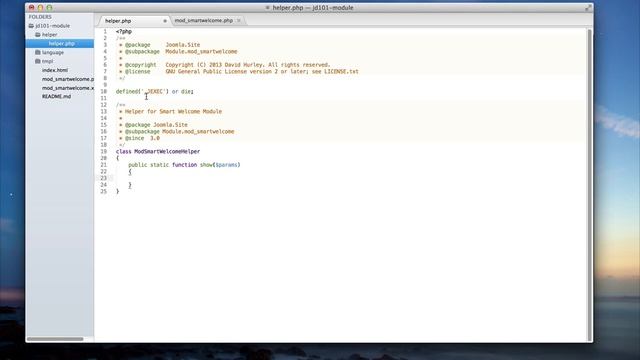
Task: Click the FOLDERS heading in the sidebar
Action: coord(40,17)
